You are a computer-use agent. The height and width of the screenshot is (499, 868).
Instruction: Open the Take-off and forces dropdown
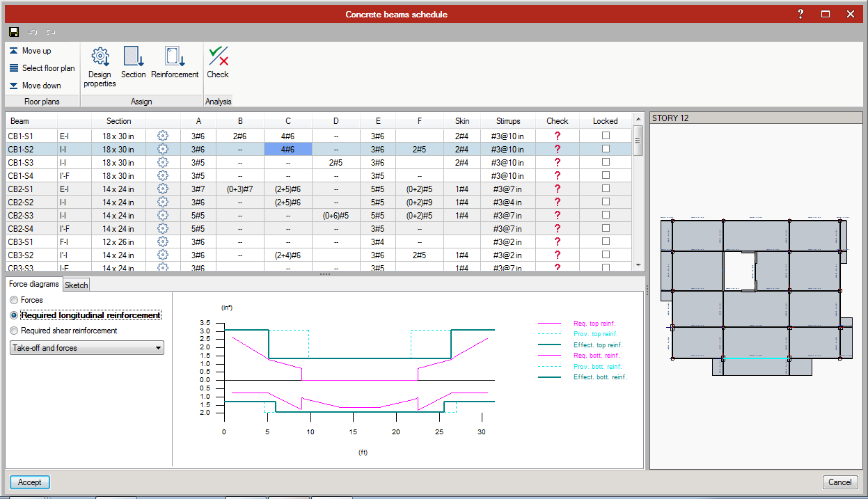87,348
